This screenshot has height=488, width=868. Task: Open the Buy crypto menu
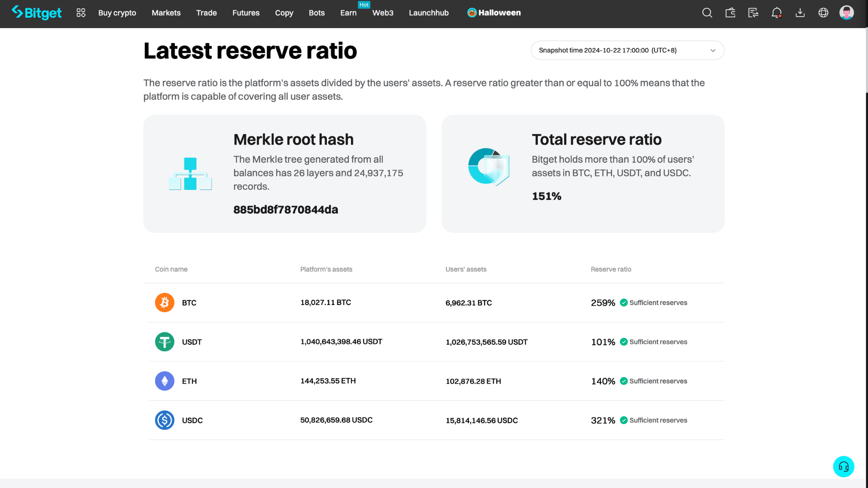click(x=117, y=13)
